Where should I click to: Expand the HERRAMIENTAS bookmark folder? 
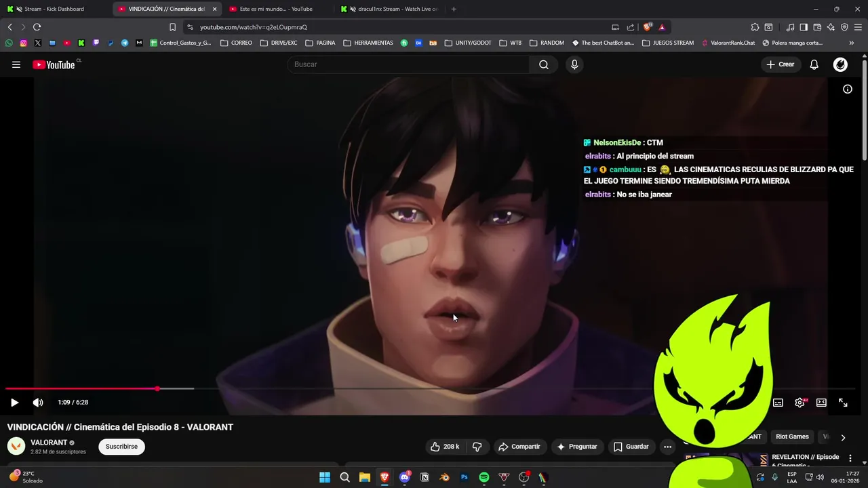(368, 43)
